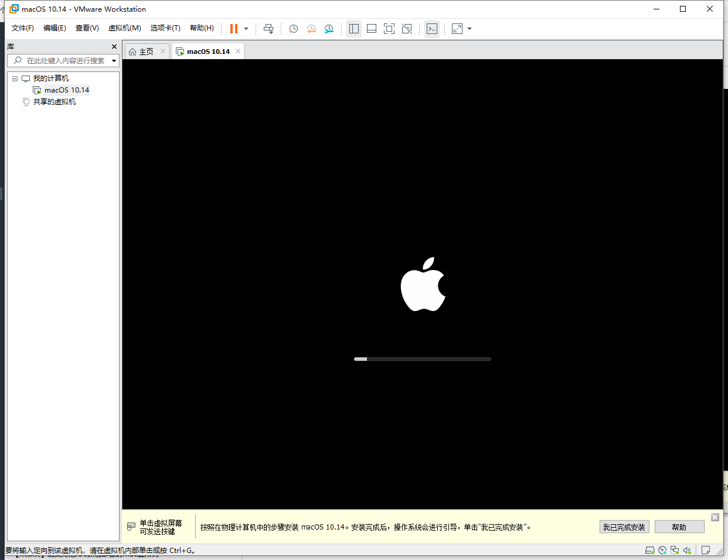Click the network adapter status icon

(675, 550)
